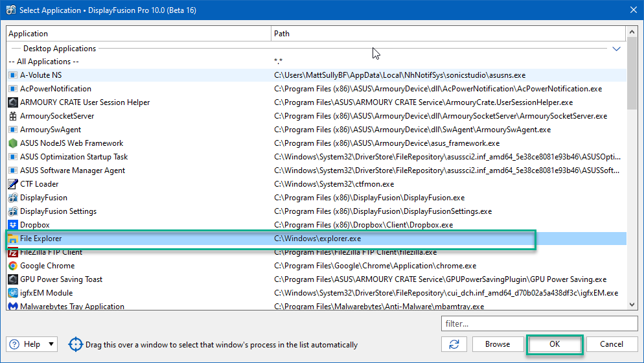Click the DisplayFusion app icon in list
This screenshot has height=363, width=644.
coord(13,198)
